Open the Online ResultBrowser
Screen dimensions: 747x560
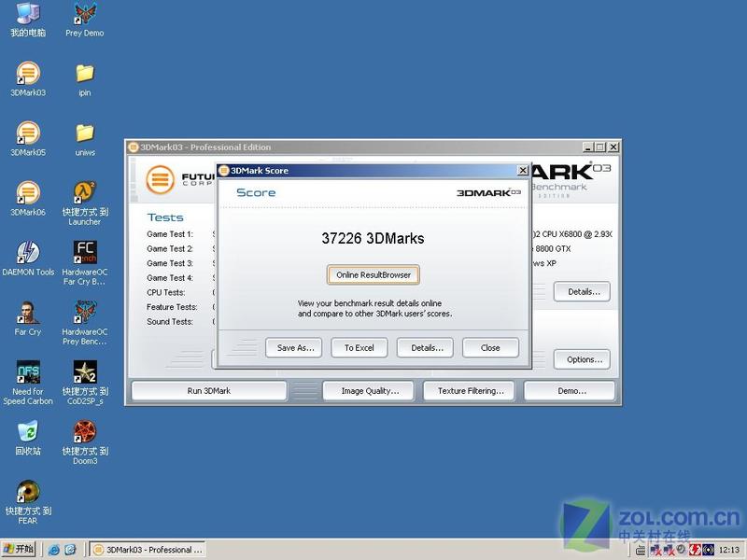373,274
